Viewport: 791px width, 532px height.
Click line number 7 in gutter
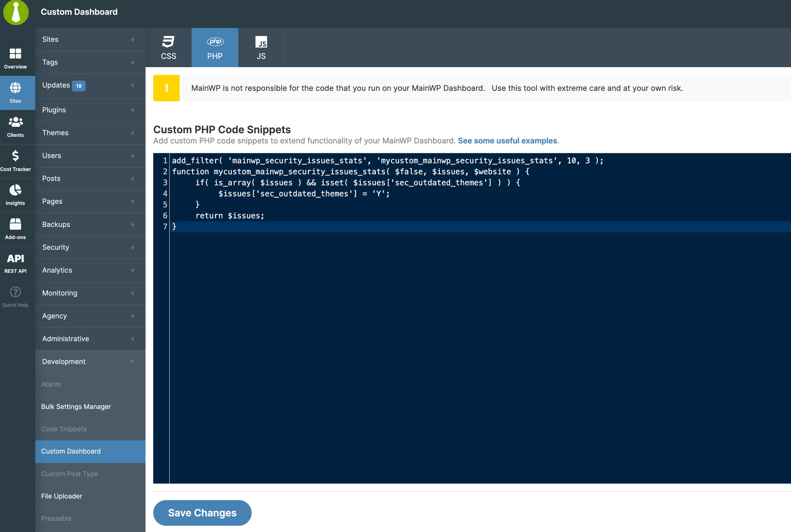coord(165,227)
